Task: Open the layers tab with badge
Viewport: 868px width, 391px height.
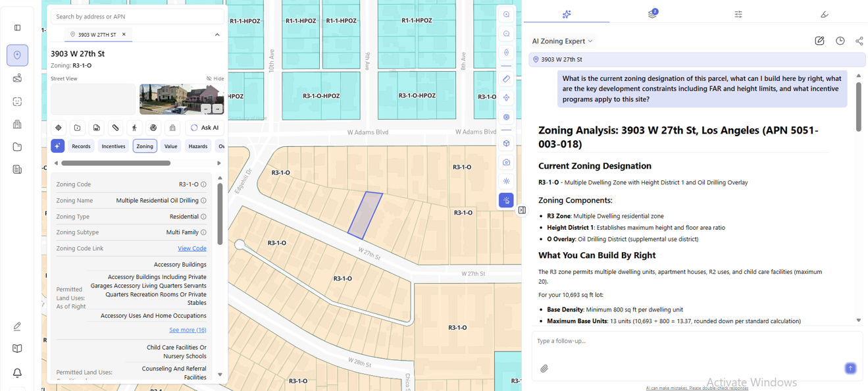Action: point(652,14)
